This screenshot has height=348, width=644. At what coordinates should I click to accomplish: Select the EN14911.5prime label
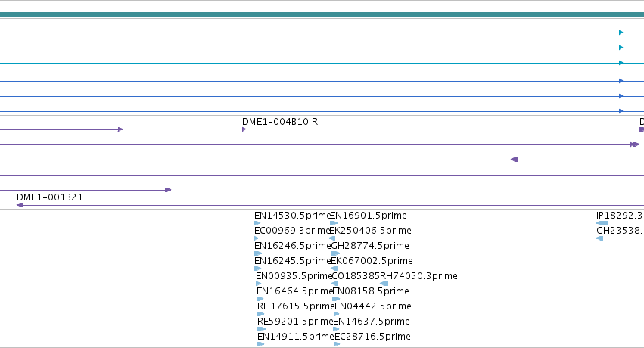(x=295, y=337)
